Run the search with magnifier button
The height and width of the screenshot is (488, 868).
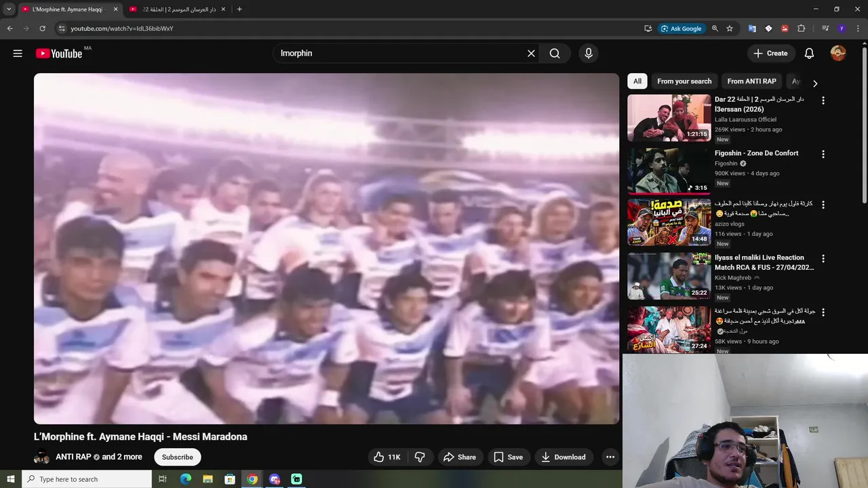[555, 54]
